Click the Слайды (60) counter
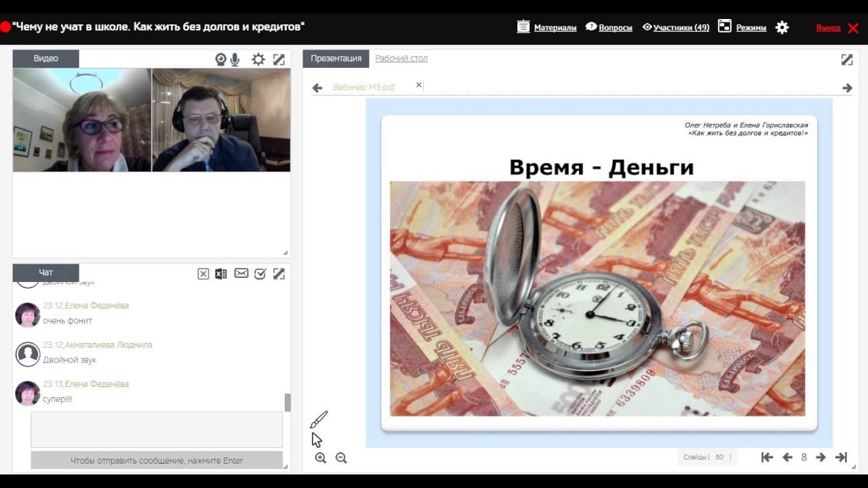Image resolution: width=868 pixels, height=488 pixels. point(707,457)
